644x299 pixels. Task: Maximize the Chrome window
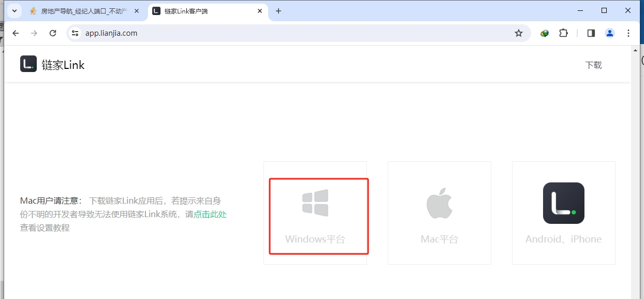pos(604,10)
